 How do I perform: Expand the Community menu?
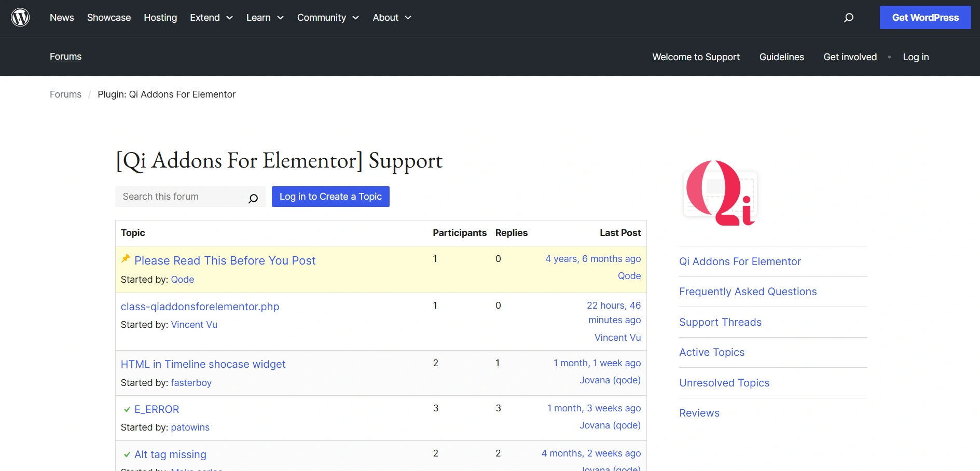[x=328, y=18]
